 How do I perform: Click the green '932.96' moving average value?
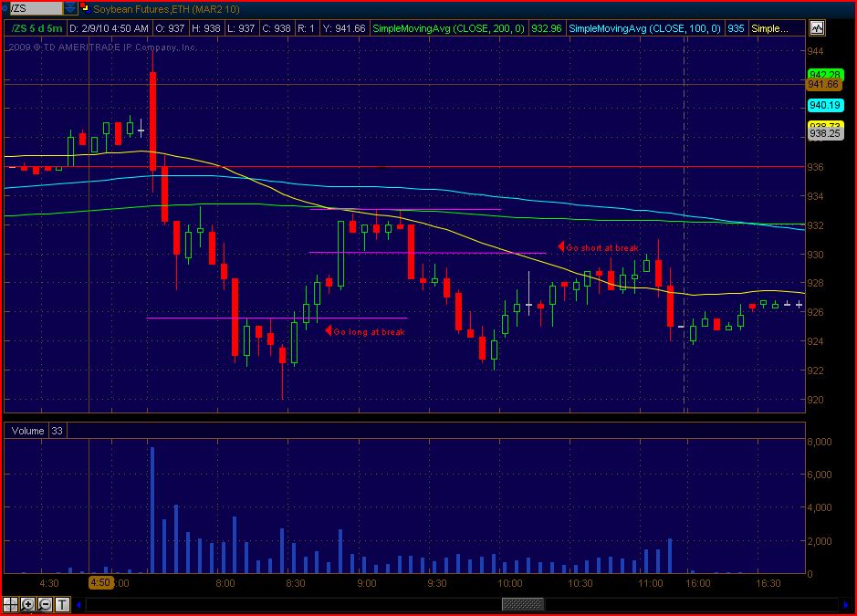click(546, 28)
